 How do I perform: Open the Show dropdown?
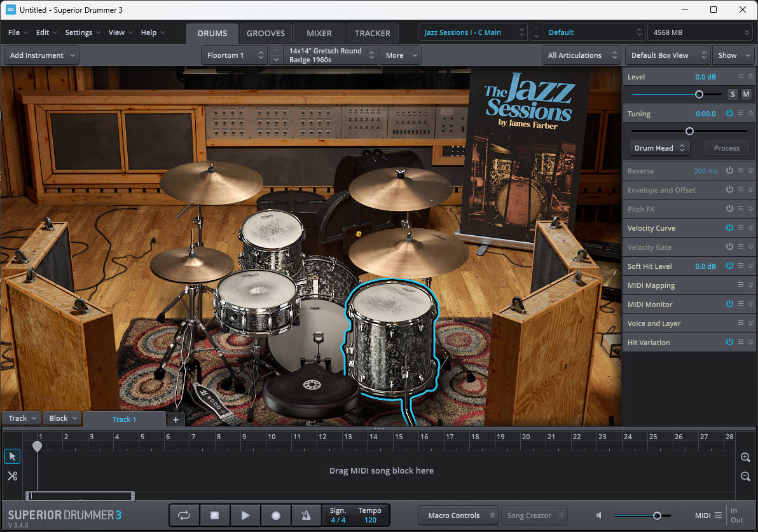coord(733,55)
